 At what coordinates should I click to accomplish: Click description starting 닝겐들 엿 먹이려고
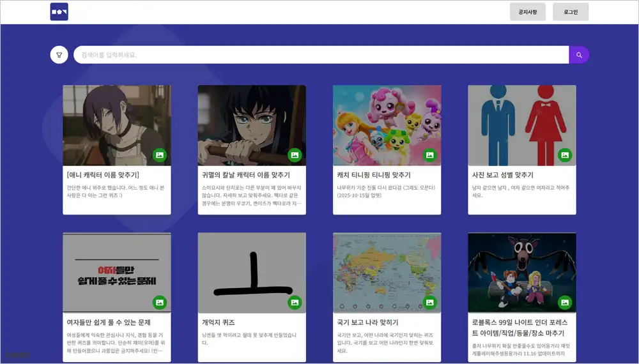coord(249,338)
